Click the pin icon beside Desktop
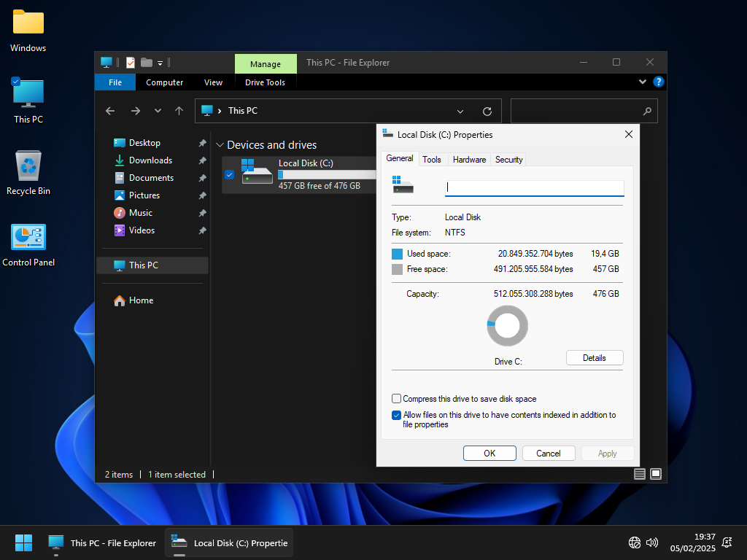Image resolution: width=747 pixels, height=560 pixels. point(202,143)
